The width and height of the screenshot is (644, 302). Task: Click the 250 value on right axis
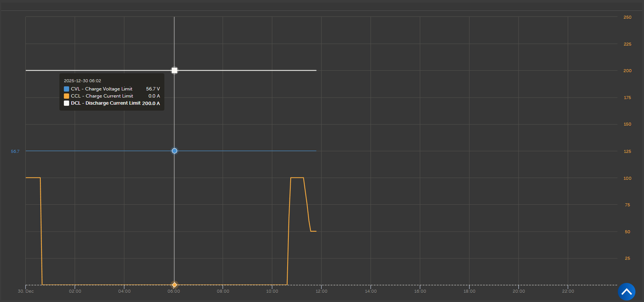(x=627, y=17)
